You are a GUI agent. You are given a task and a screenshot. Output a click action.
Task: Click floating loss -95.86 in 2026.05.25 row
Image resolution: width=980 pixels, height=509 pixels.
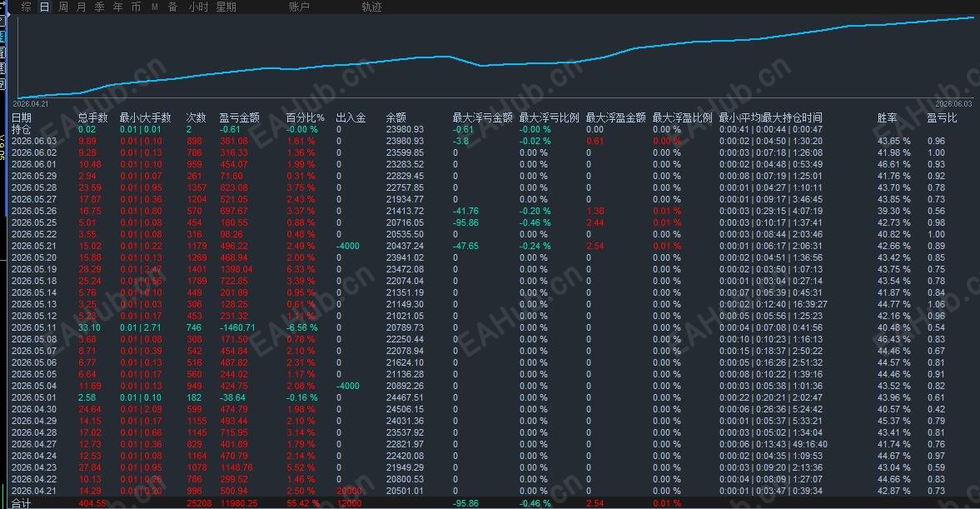coord(465,222)
